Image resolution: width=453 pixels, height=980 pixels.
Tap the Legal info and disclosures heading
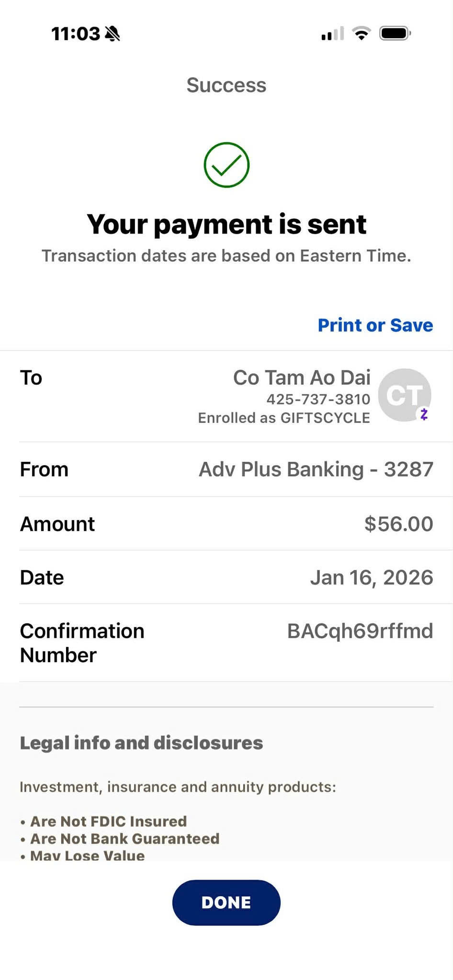tap(141, 743)
